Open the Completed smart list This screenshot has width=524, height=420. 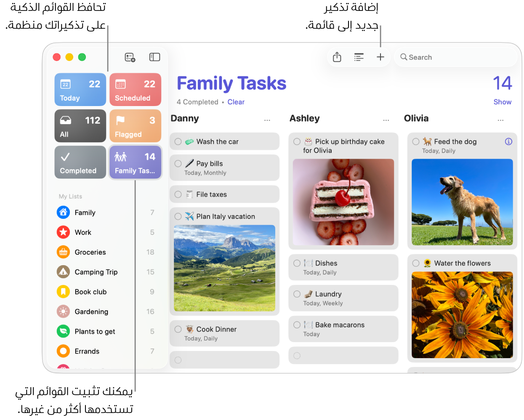tap(80, 162)
